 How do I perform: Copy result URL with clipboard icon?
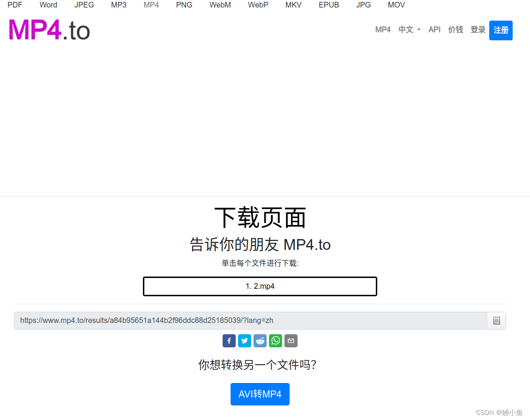[x=496, y=320]
